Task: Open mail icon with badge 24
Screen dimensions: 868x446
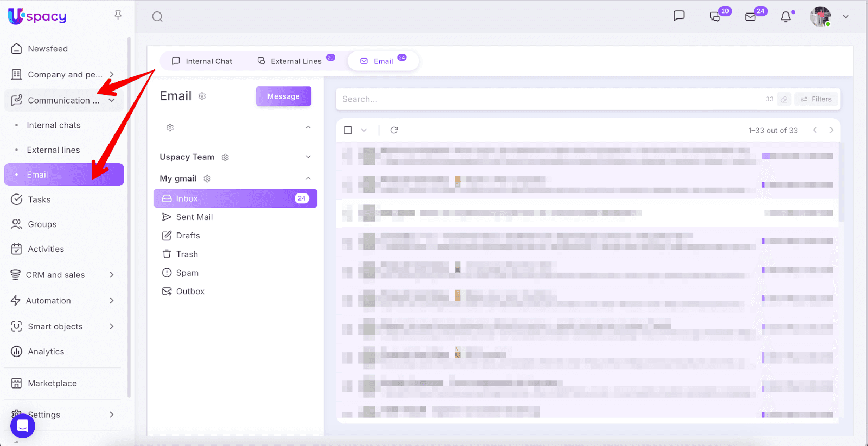Action: pos(751,17)
